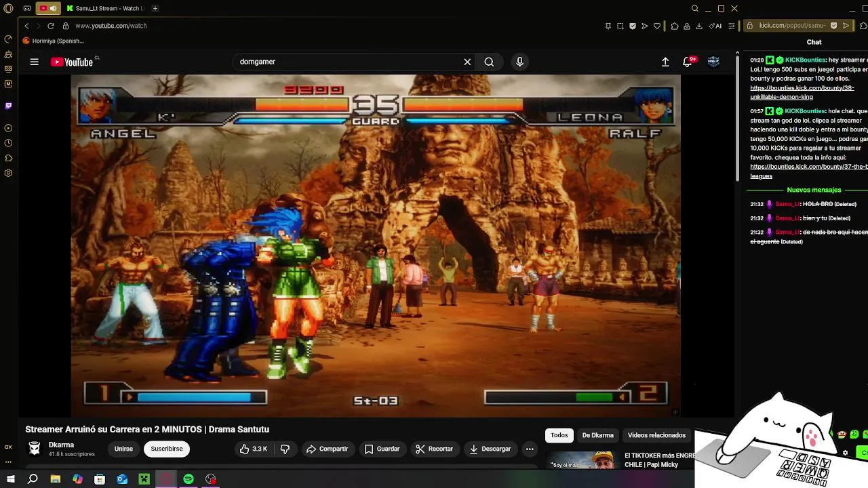Open the browser downloads icon
868x488 pixels.
pyautogui.click(x=699, y=26)
